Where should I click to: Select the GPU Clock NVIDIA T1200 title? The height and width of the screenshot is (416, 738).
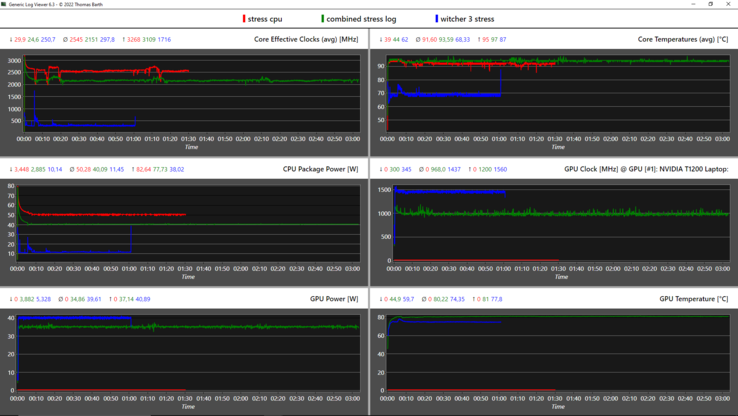[647, 170]
